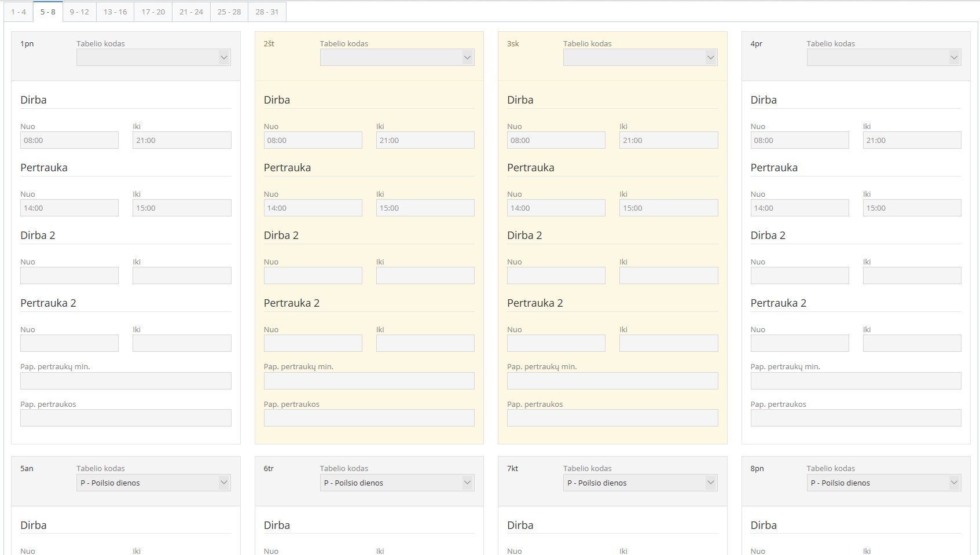Click the Pertrauka Iki field for day 4pr

[912, 208]
